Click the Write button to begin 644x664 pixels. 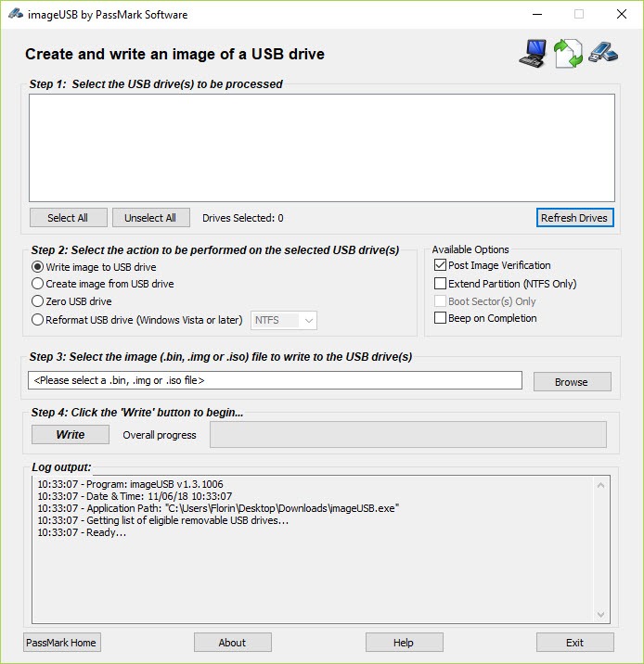(x=71, y=435)
